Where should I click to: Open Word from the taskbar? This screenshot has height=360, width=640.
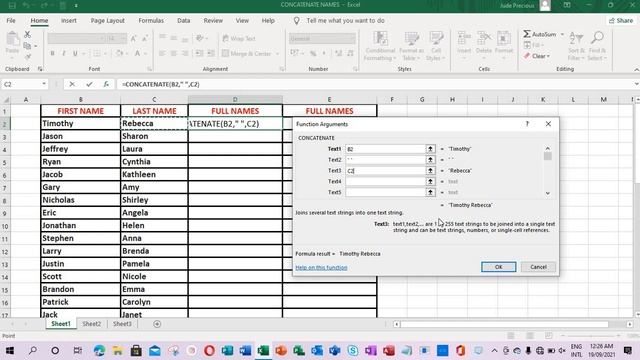pyautogui.click(x=245, y=351)
